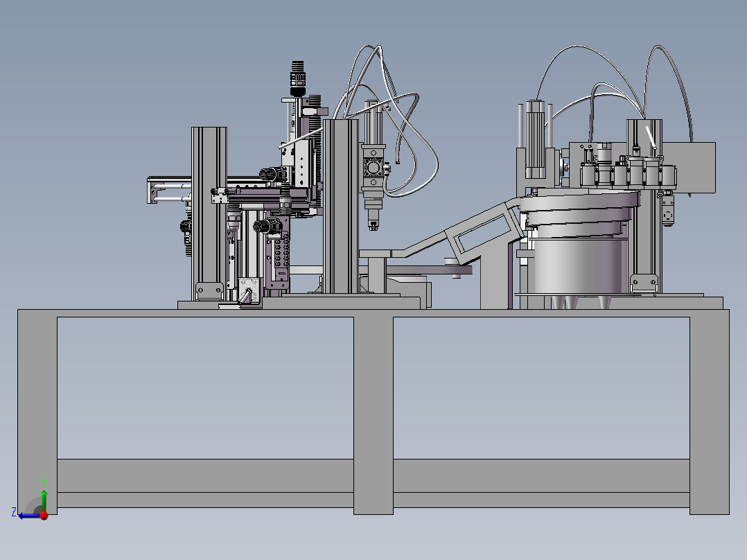Select the black servo motor atop the left assembly

298,78
